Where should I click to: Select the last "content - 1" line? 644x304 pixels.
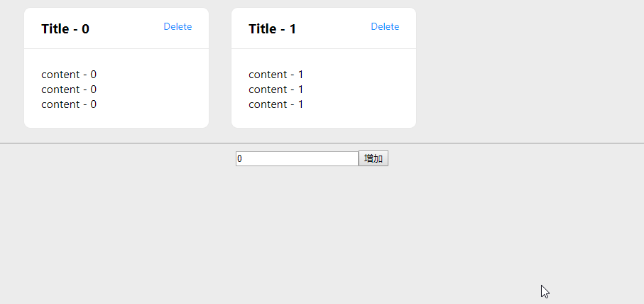(x=276, y=104)
